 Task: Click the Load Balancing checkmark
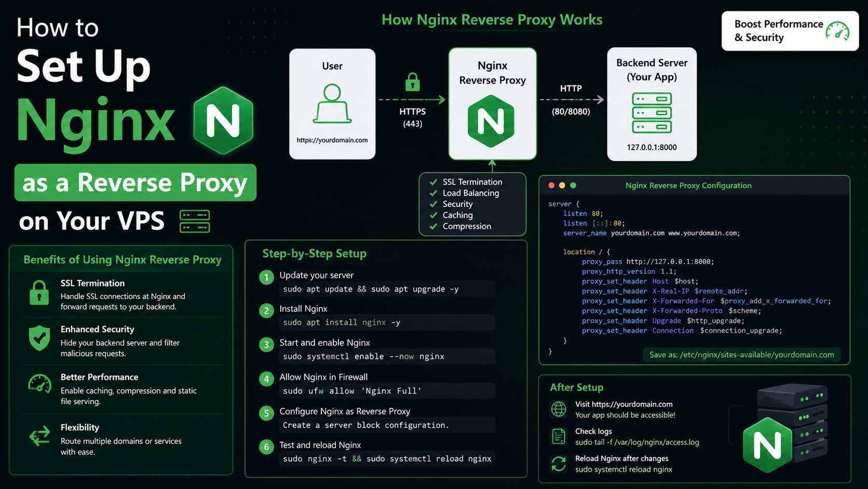[433, 193]
